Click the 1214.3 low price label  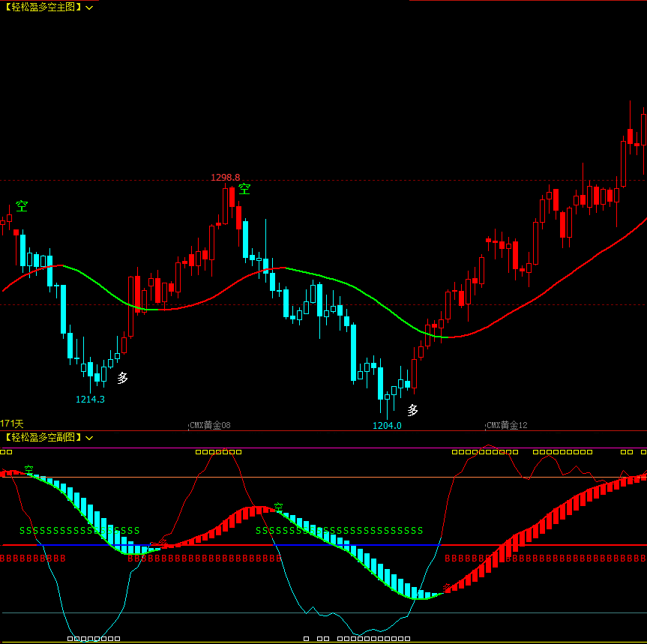click(x=90, y=400)
